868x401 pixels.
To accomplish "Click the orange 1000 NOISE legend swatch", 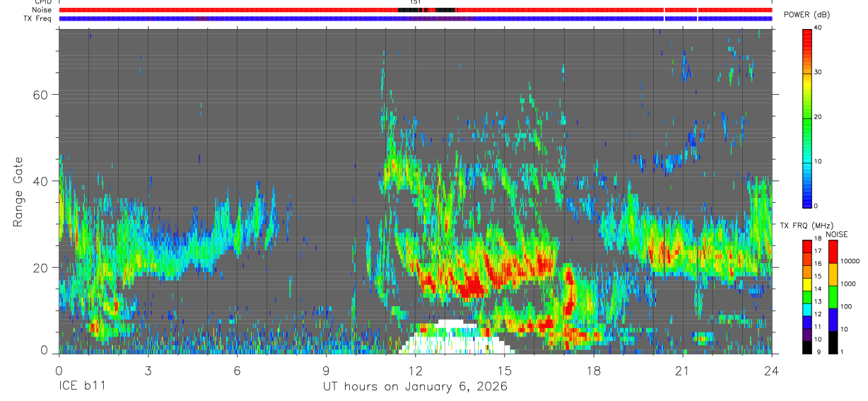I will pyautogui.click(x=833, y=275).
